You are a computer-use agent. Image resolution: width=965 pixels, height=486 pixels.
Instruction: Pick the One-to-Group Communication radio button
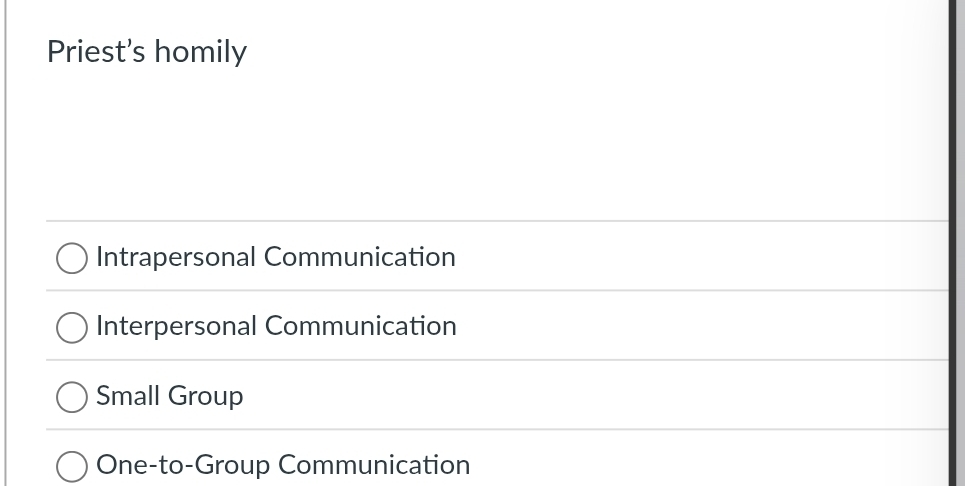coord(71,466)
